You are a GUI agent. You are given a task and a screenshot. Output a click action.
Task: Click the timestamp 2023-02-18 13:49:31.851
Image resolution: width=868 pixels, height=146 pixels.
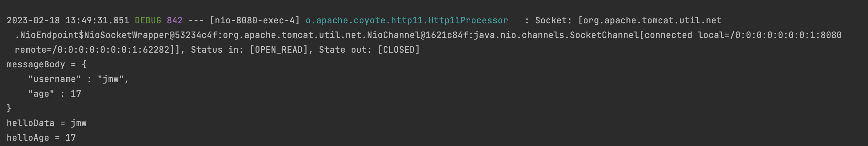[68, 21]
